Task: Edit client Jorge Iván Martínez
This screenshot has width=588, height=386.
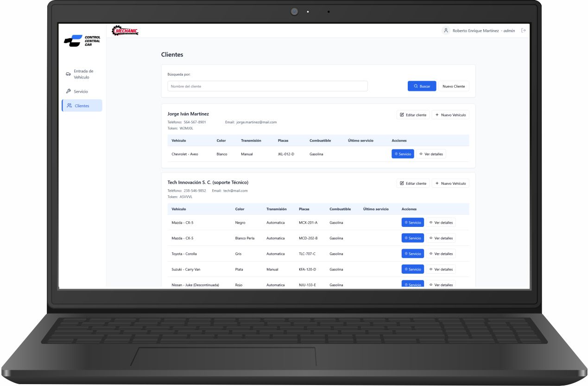Action: 413,115
